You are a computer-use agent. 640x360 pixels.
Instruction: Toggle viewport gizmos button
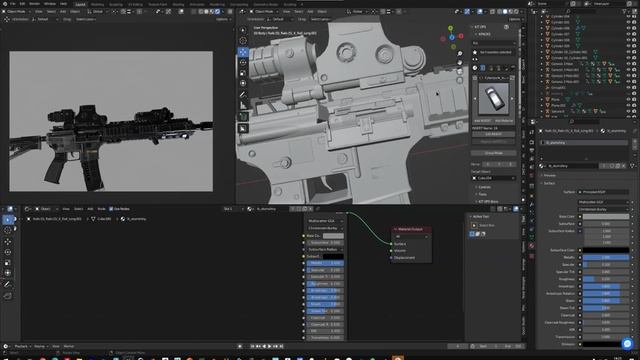tap(467, 11)
